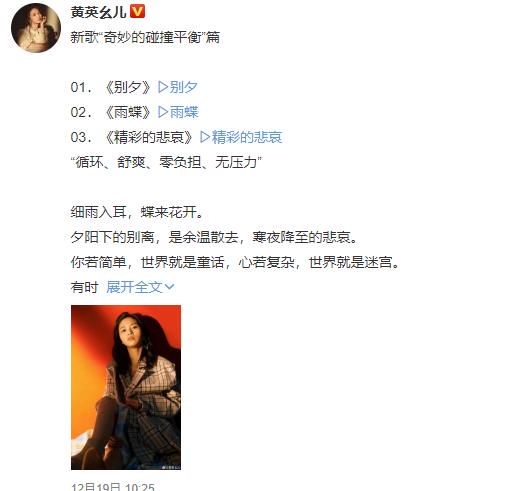Click the 02. 《雨蝶》 track title text
530x491 pixels.
(x=111, y=112)
